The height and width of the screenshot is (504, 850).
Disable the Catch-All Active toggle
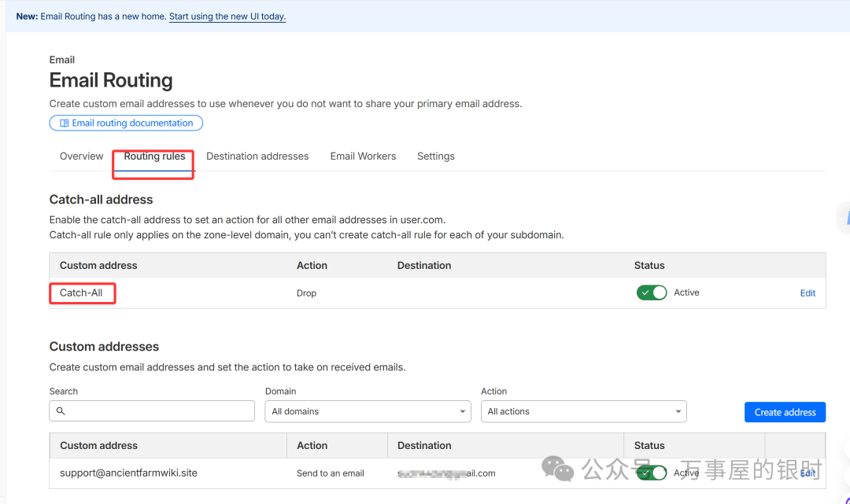click(652, 292)
